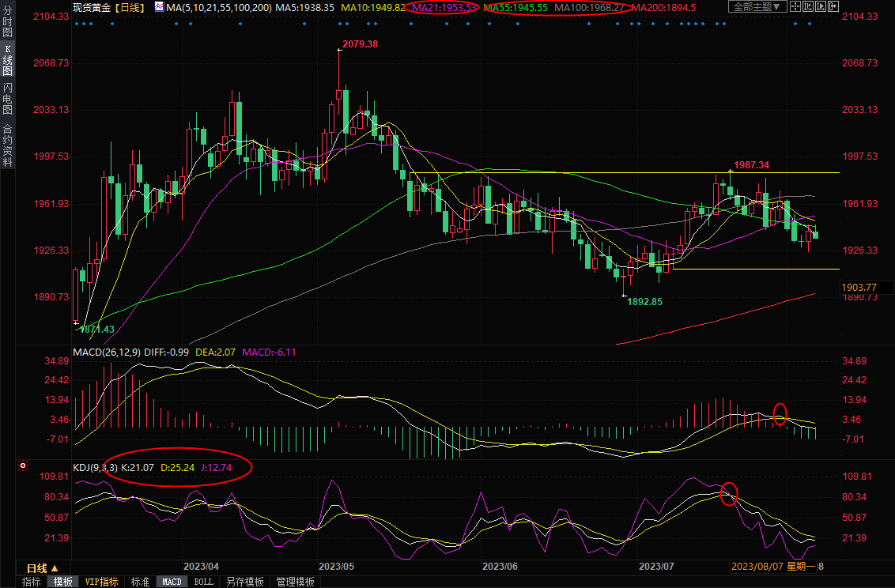895x588 pixels.
Task: Click the shrink chart range icon
Action: (808, 6)
